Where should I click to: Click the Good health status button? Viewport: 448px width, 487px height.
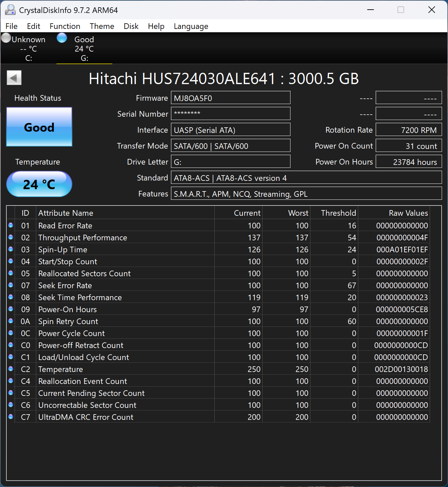click(39, 127)
